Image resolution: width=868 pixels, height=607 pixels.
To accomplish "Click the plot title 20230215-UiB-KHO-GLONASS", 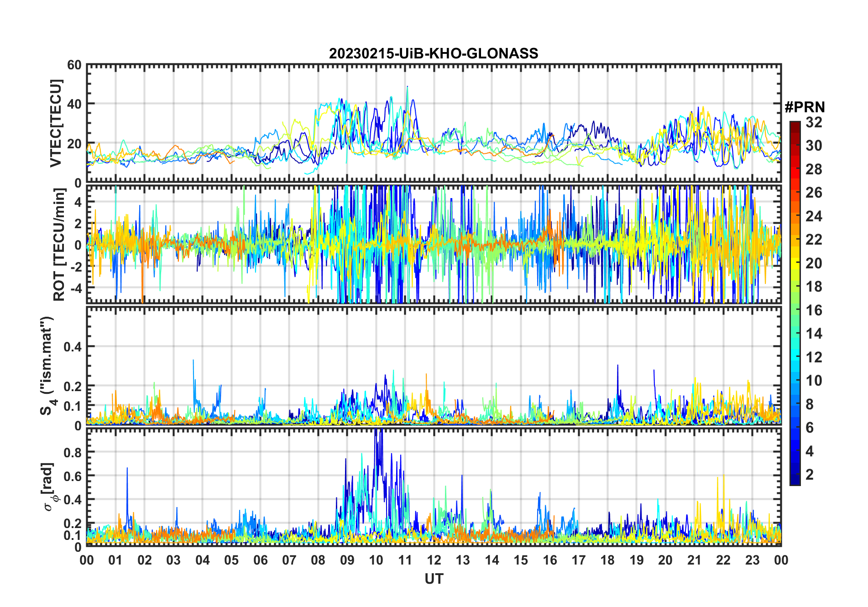I will (x=434, y=54).
